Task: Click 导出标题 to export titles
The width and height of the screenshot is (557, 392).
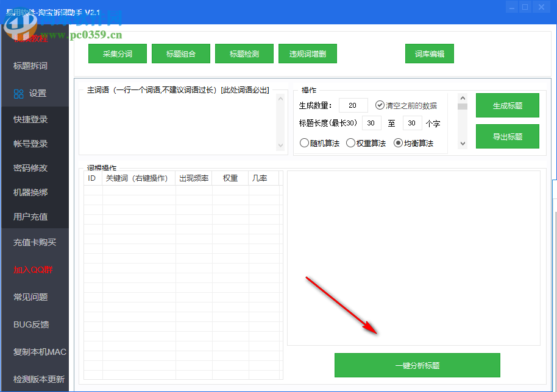Action: 507,136
